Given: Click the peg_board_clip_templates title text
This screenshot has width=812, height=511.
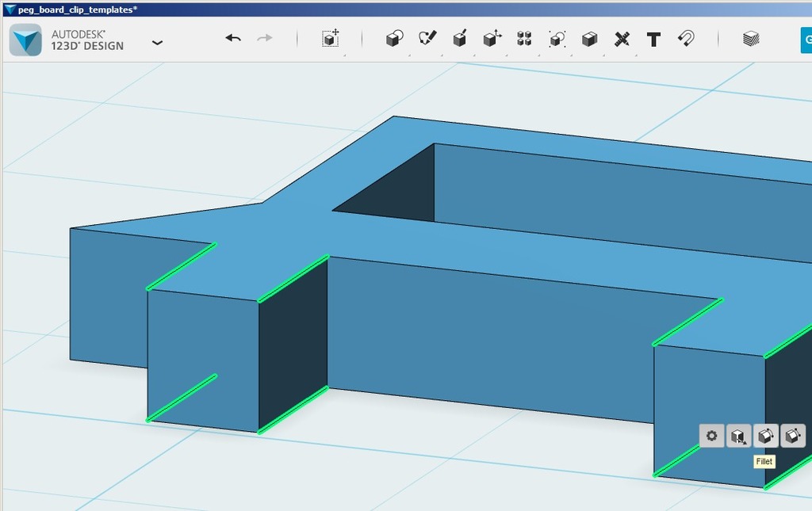Looking at the screenshot, I should (78, 10).
